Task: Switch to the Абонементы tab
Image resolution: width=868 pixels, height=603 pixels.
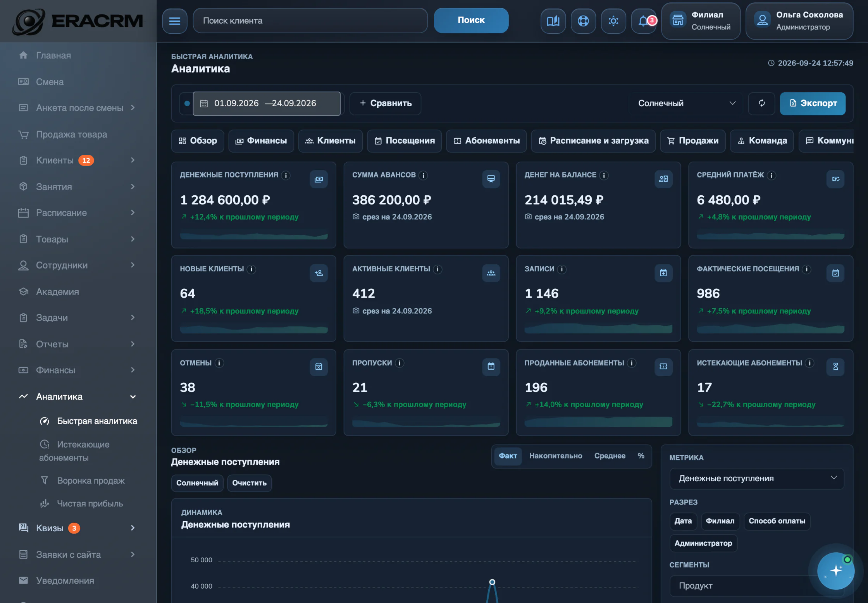Action: [x=486, y=141]
